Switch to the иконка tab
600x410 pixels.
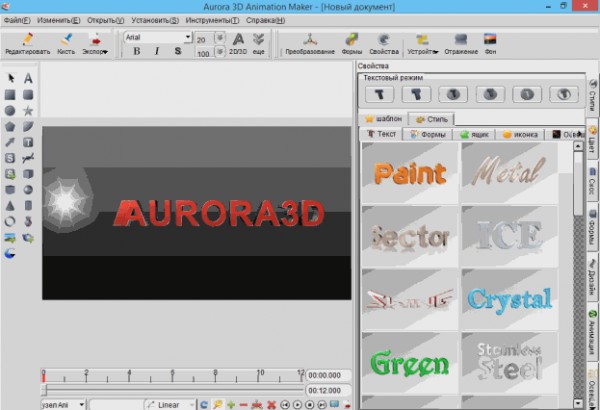520,134
